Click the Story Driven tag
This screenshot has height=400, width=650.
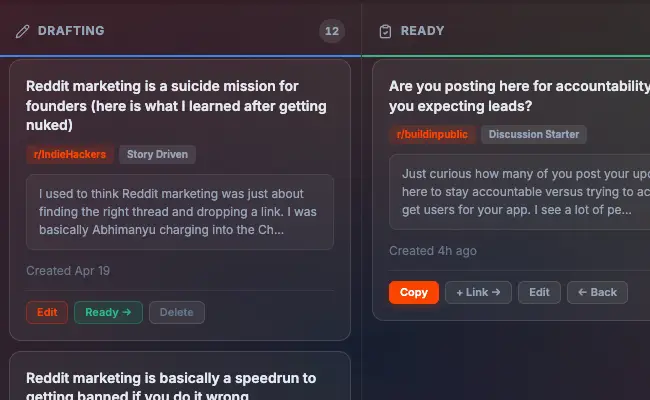(157, 154)
